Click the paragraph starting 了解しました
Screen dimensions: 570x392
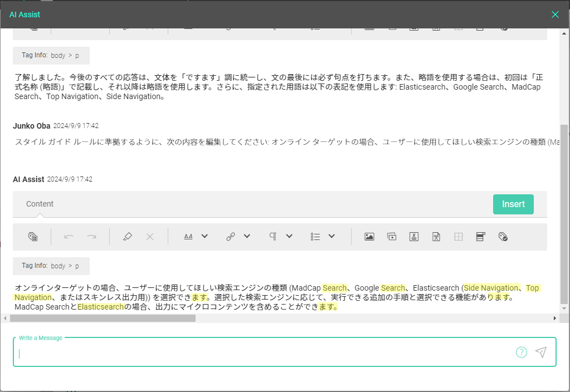[x=279, y=87]
